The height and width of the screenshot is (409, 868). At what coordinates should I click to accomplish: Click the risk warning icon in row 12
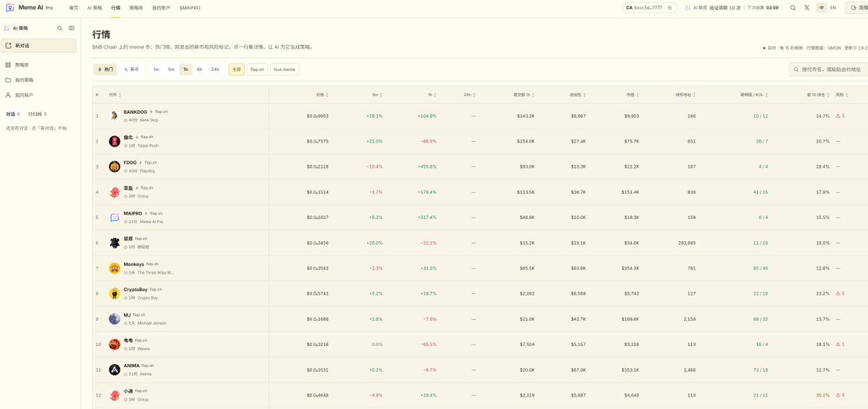838,395
